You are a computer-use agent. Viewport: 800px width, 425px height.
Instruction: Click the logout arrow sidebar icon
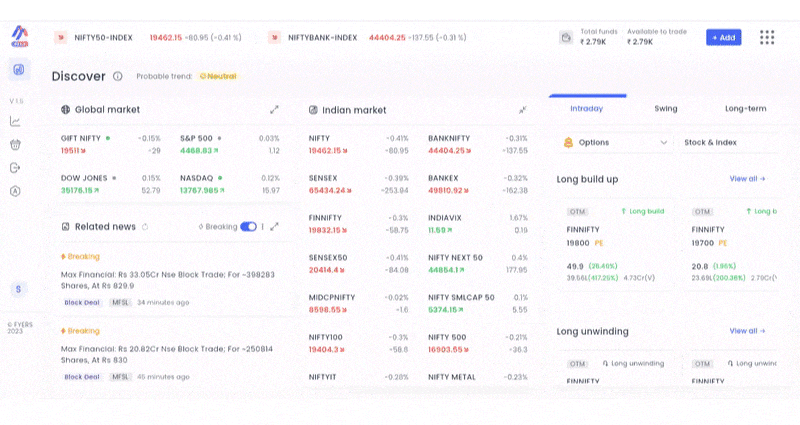coord(15,168)
